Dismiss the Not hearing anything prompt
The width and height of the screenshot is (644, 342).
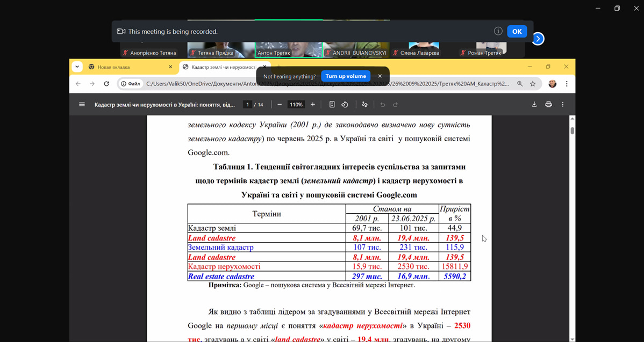[380, 76]
